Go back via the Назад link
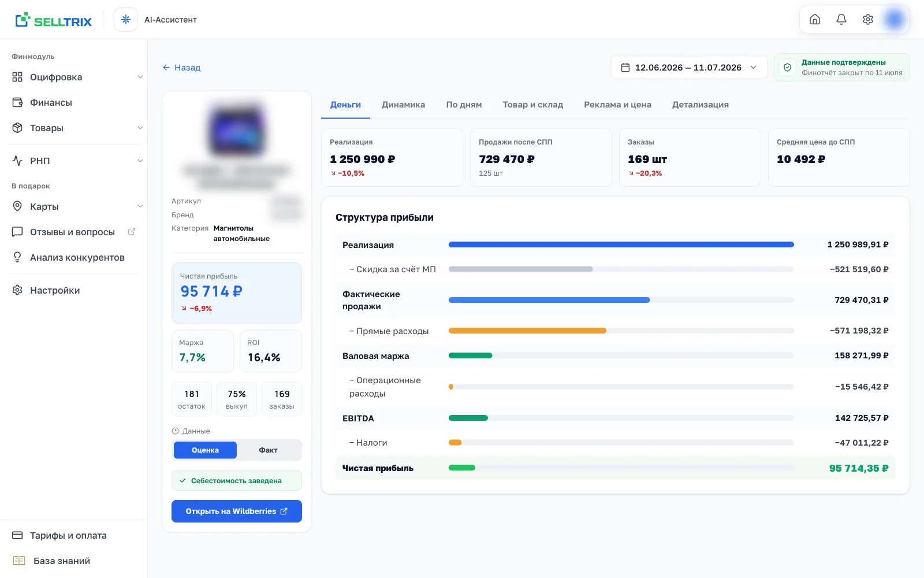The image size is (924, 578). click(181, 68)
